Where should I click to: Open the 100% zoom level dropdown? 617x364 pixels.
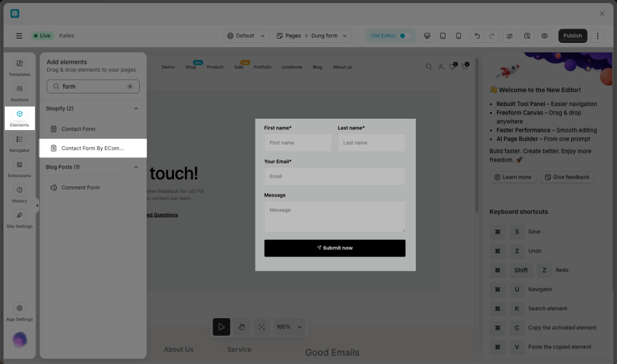click(x=289, y=327)
